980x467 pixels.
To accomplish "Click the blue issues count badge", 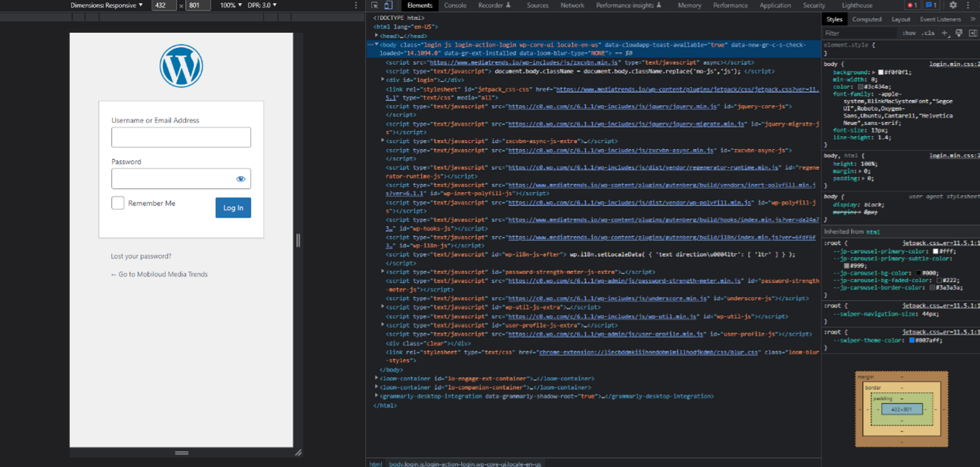I will [x=931, y=5].
